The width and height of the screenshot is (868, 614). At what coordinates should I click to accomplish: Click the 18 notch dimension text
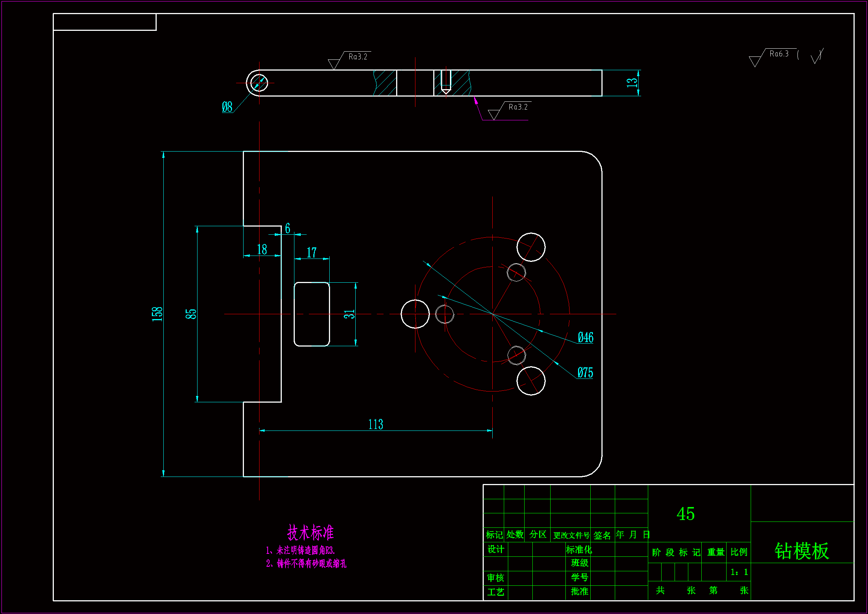click(x=262, y=249)
